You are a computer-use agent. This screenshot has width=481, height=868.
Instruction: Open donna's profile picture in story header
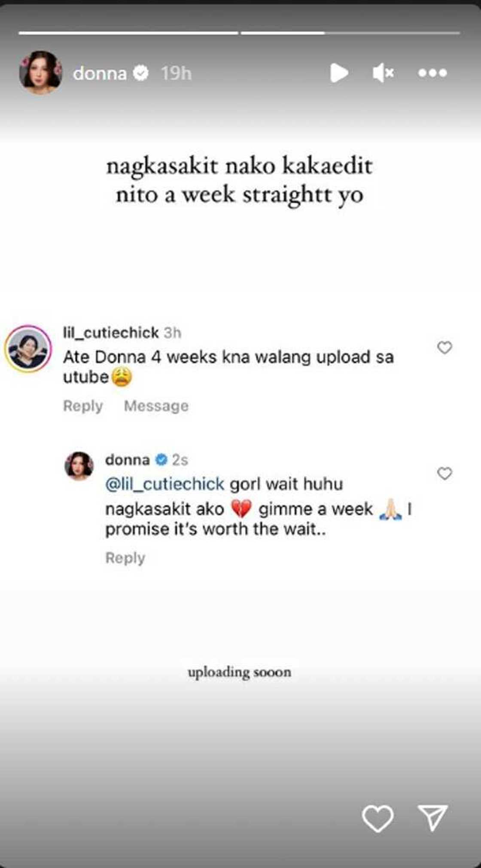(x=40, y=73)
